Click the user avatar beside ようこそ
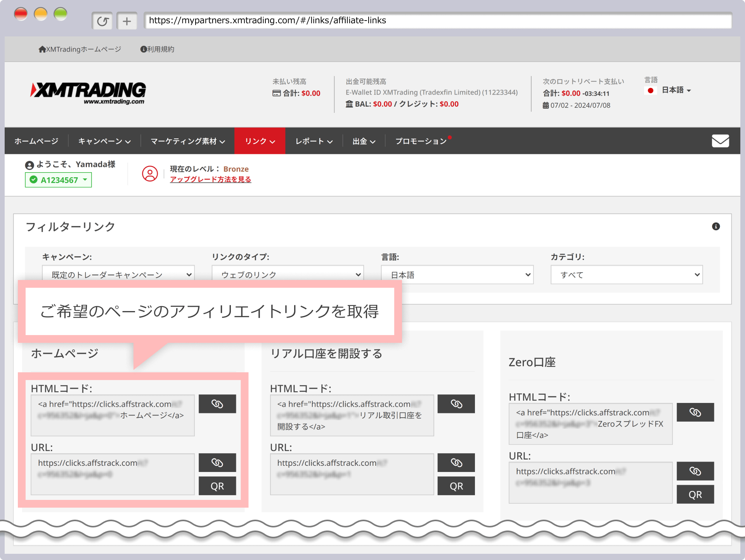Screen dimensions: 745x560 tap(29, 165)
